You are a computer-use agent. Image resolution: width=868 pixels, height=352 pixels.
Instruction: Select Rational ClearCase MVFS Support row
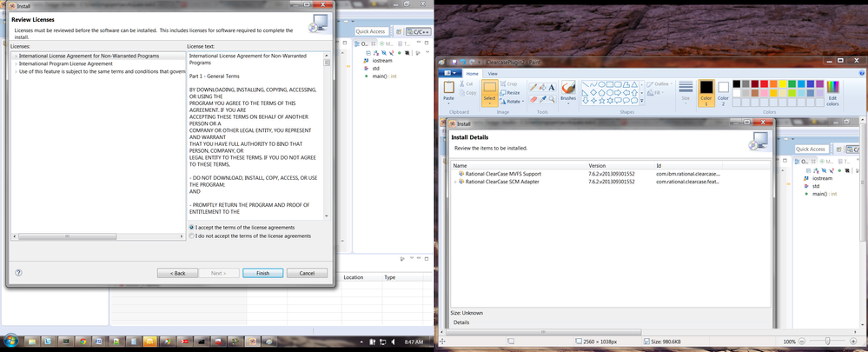tap(611, 174)
